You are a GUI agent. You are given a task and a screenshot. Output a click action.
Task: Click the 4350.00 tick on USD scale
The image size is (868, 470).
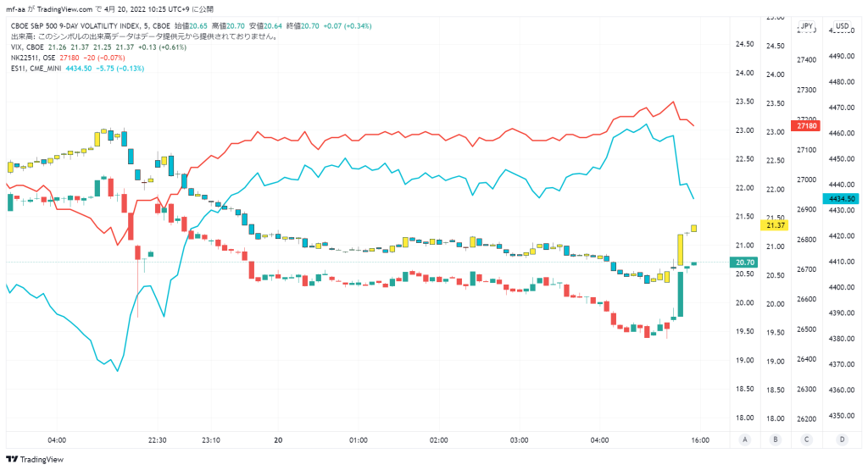pyautogui.click(x=842, y=415)
